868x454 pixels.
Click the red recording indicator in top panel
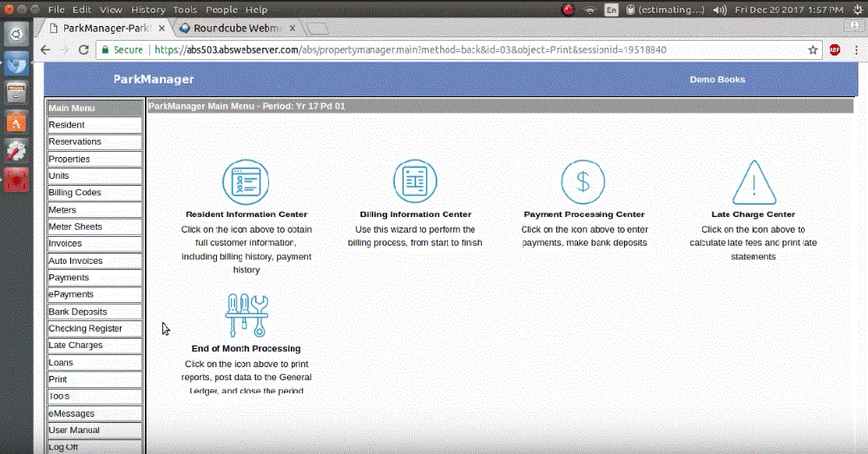coord(568,10)
